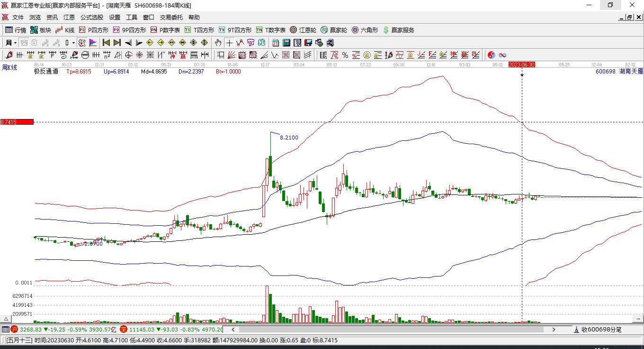Open the 窗口 menu
The height and width of the screenshot is (349, 644).
click(149, 18)
